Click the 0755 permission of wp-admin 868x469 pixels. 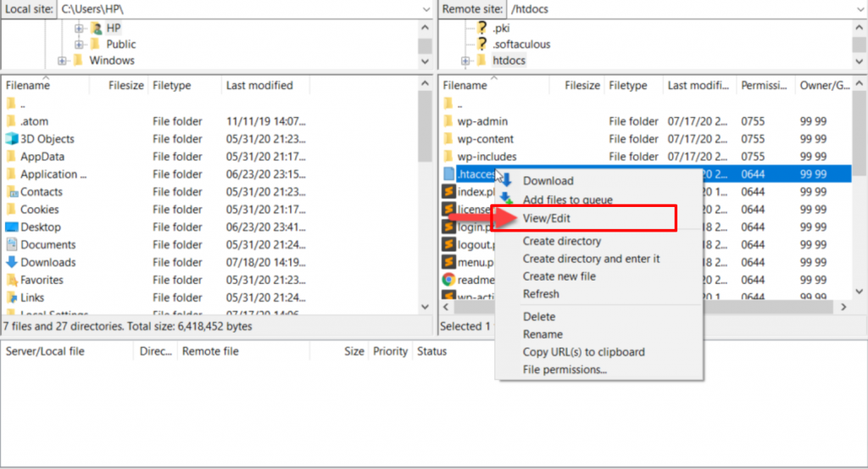(753, 121)
